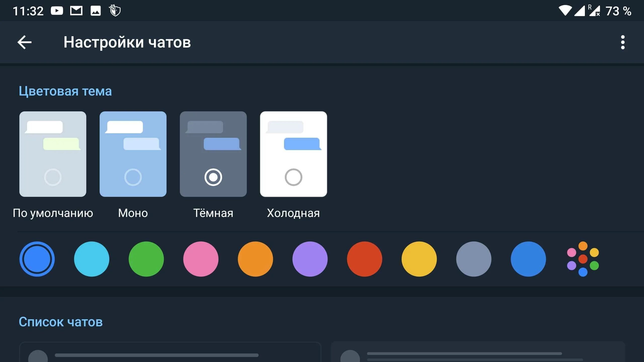Open the multicolor custom accent picker

point(583,259)
